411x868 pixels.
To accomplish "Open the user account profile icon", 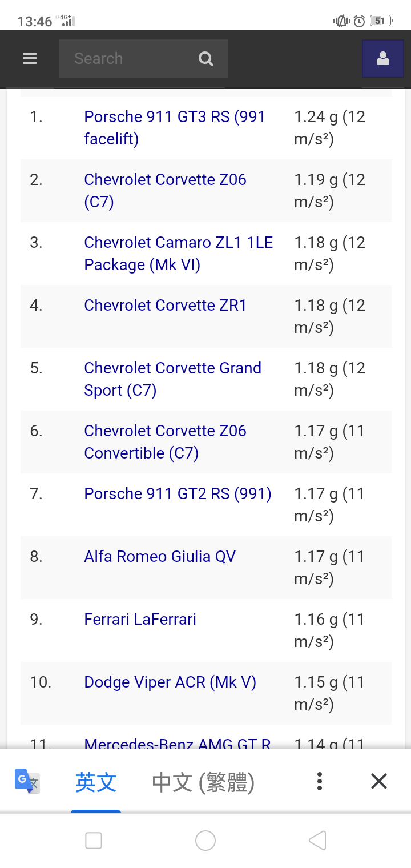I will (383, 59).
